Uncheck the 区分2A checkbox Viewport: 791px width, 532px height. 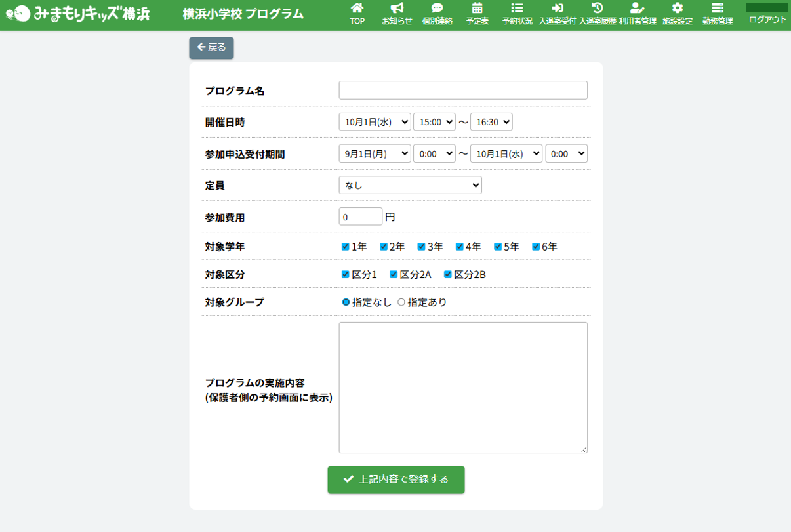394,274
